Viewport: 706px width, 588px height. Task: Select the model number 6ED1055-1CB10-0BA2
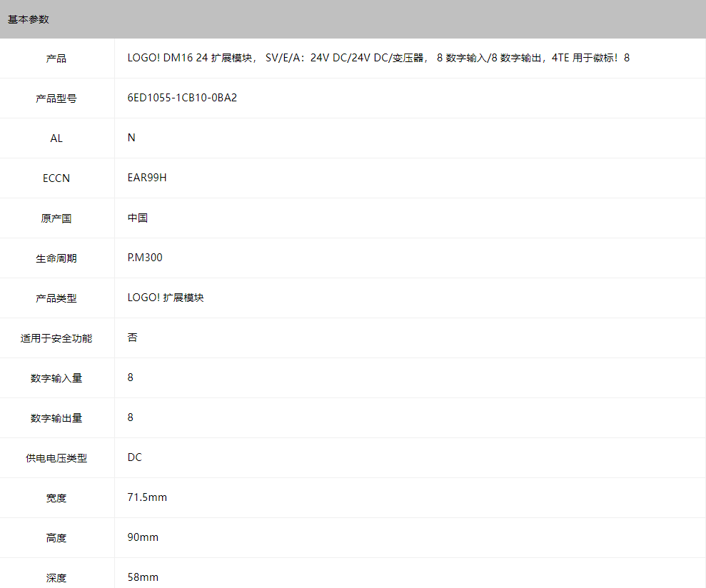coord(182,98)
